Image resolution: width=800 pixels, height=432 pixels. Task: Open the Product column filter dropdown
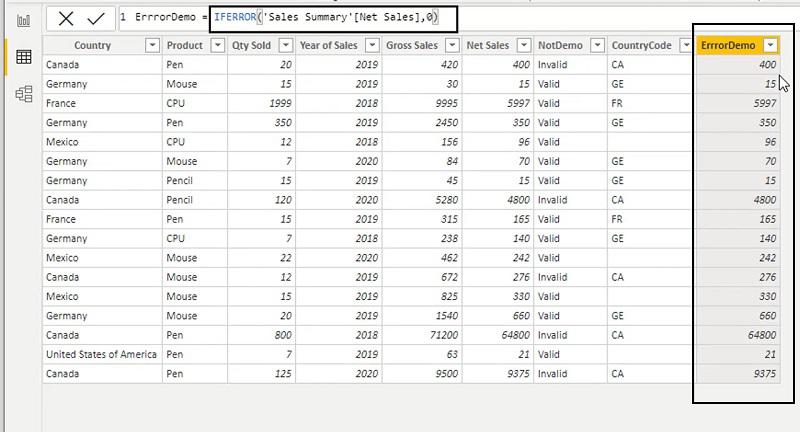click(x=217, y=45)
